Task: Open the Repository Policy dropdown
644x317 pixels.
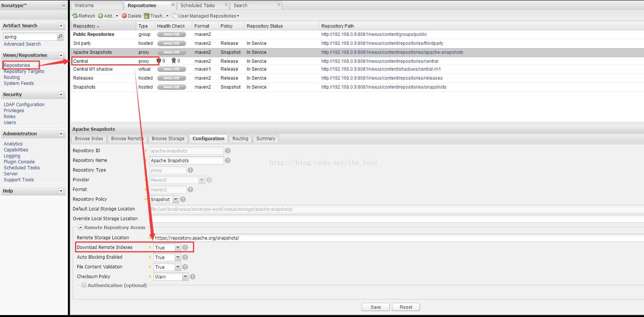Action: 175,199
